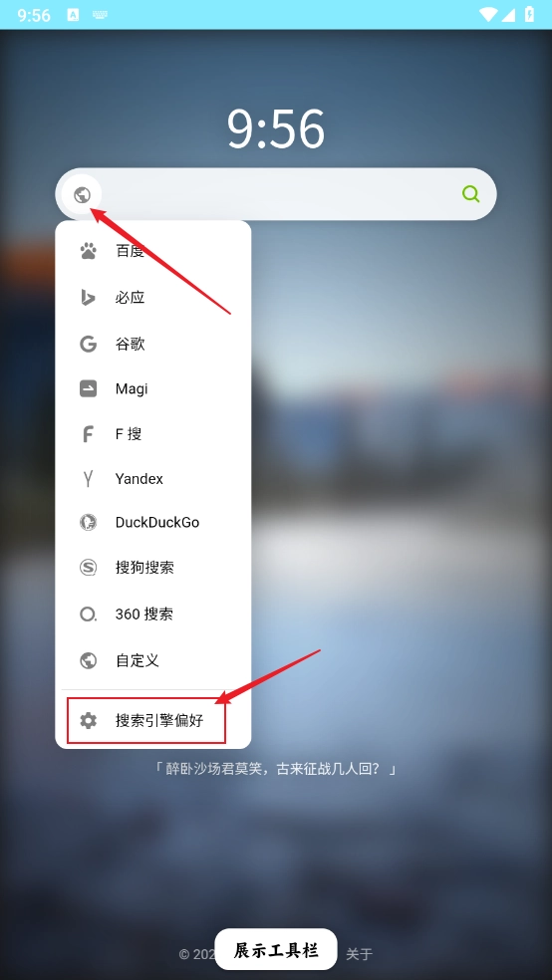Click the F搜 logo icon

click(88, 434)
